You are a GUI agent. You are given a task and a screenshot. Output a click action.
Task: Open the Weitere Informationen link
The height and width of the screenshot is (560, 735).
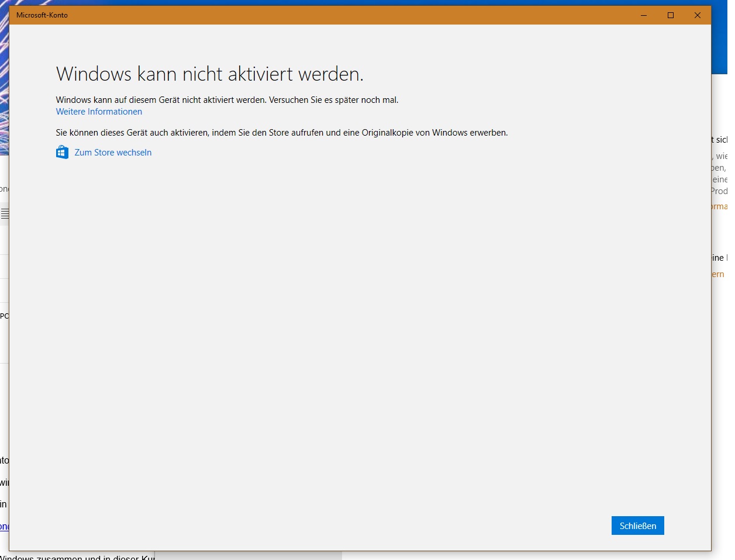tap(99, 112)
